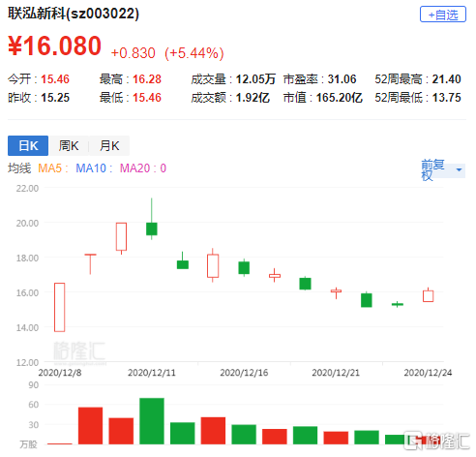Click the current price ¥16.080
The image size is (476, 457).
pos(54,46)
